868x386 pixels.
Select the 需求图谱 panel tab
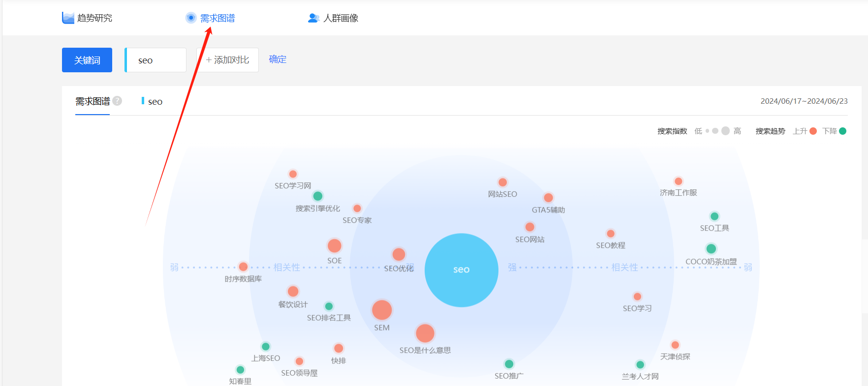[93, 101]
